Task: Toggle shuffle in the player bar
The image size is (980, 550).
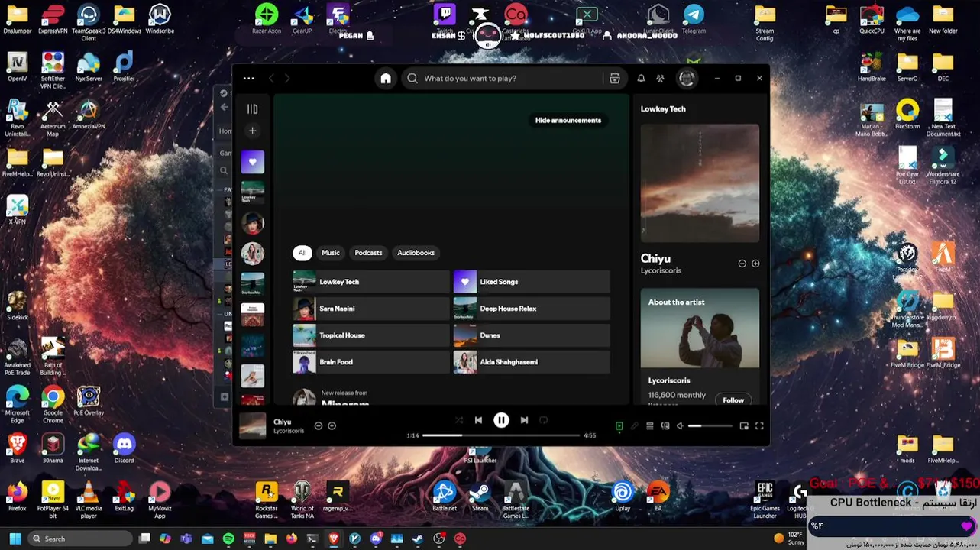Action: coord(459,420)
